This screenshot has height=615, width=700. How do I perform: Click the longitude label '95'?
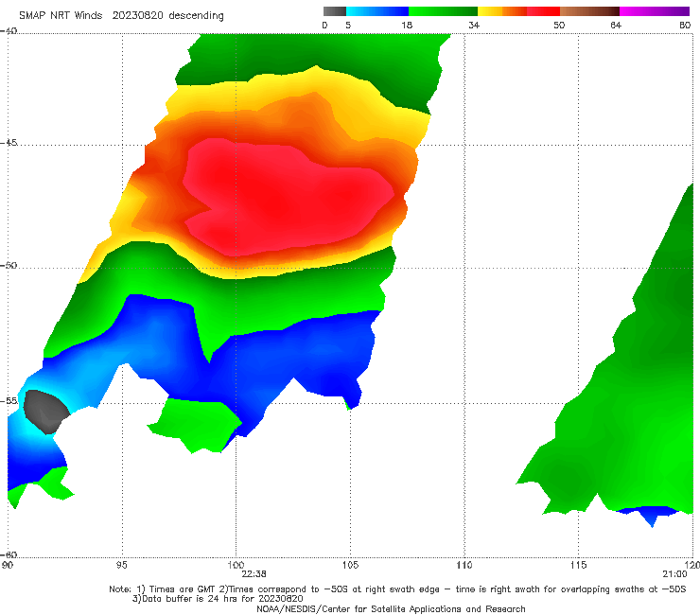coord(122,565)
